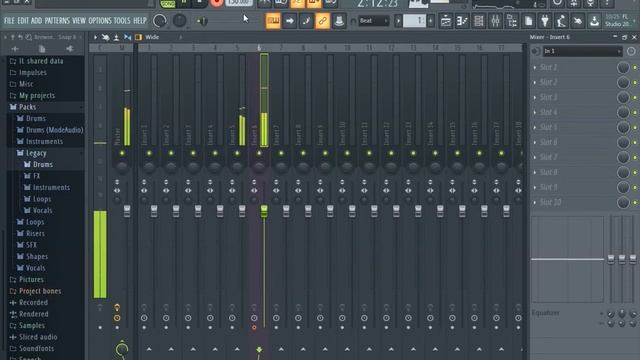Click the large output routing knob under Master

point(122,349)
